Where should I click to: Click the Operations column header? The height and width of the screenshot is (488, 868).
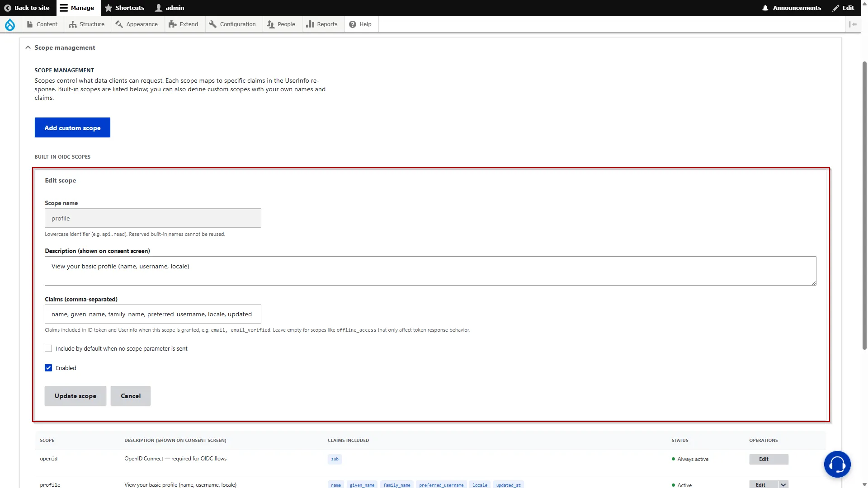(x=763, y=440)
